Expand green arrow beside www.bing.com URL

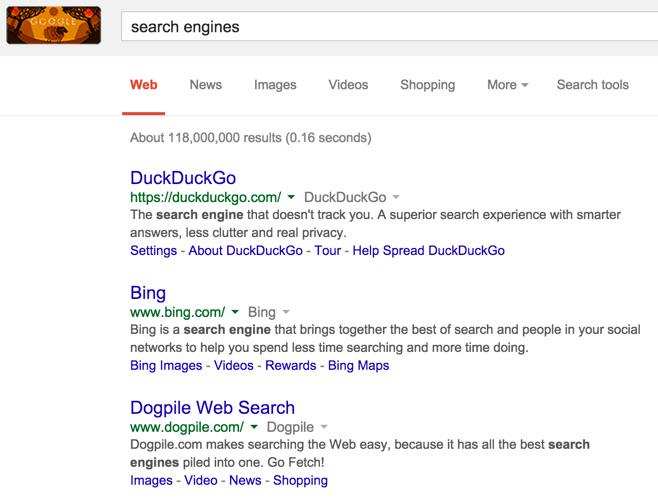pos(235,312)
